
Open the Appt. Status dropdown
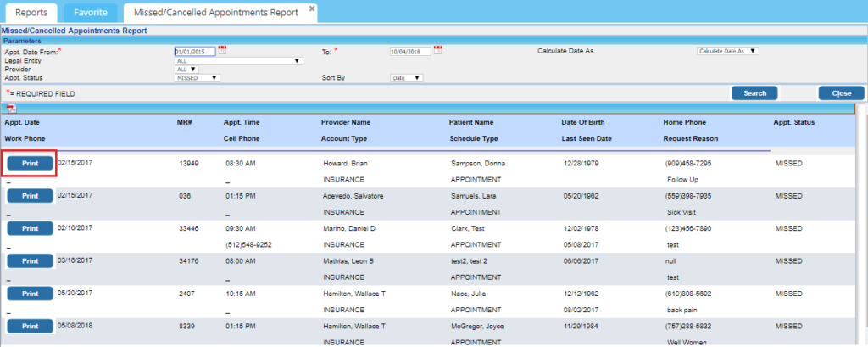click(x=197, y=78)
